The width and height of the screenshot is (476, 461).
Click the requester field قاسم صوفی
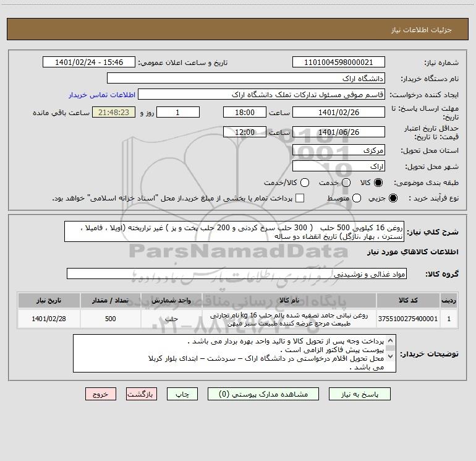point(261,95)
